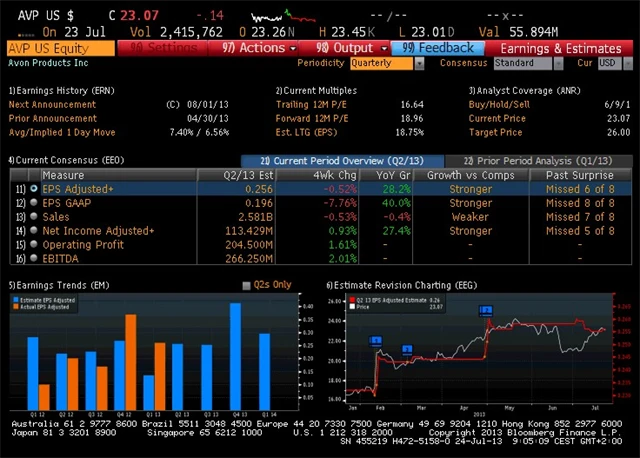Click red Q2 13 EPS Estimate legend marker
Viewport: 640px width, 458px height.
coord(351,298)
